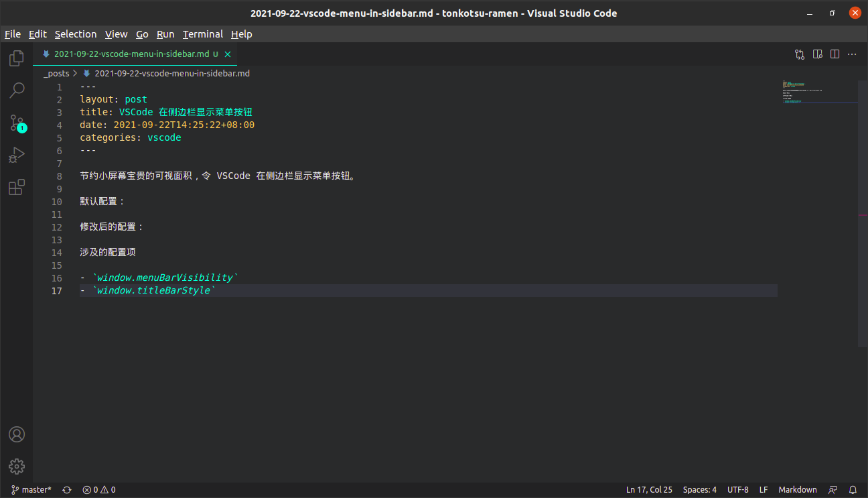Click line number 17 in the gutter
The height and width of the screenshot is (498, 868).
coord(56,291)
